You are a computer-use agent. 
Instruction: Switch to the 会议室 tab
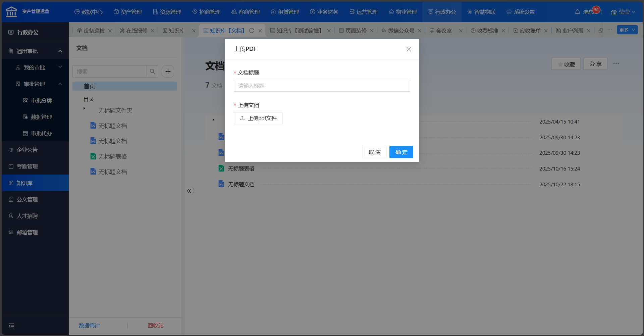pyautogui.click(x=444, y=31)
